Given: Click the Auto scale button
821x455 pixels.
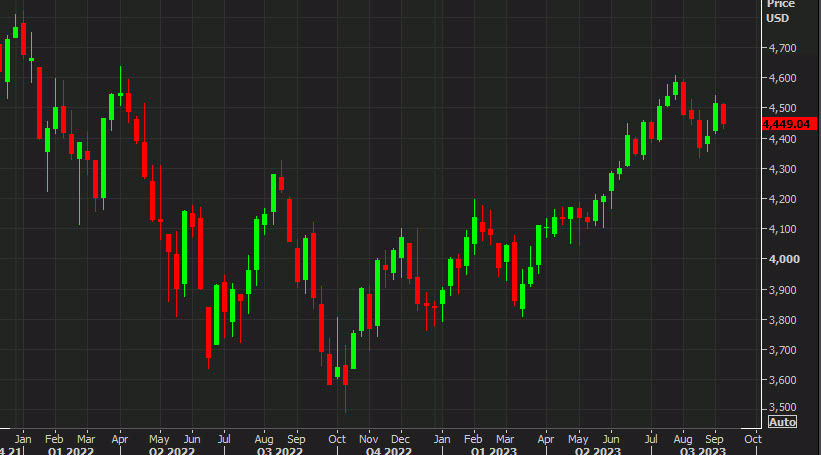Looking at the screenshot, I should pos(782,422).
